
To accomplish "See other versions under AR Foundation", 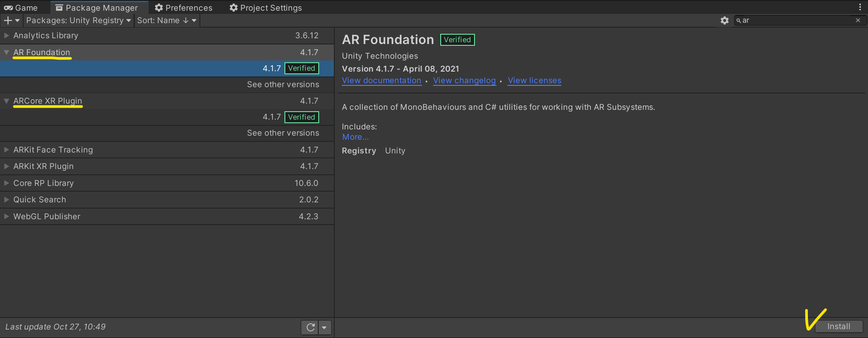I will pos(283,84).
